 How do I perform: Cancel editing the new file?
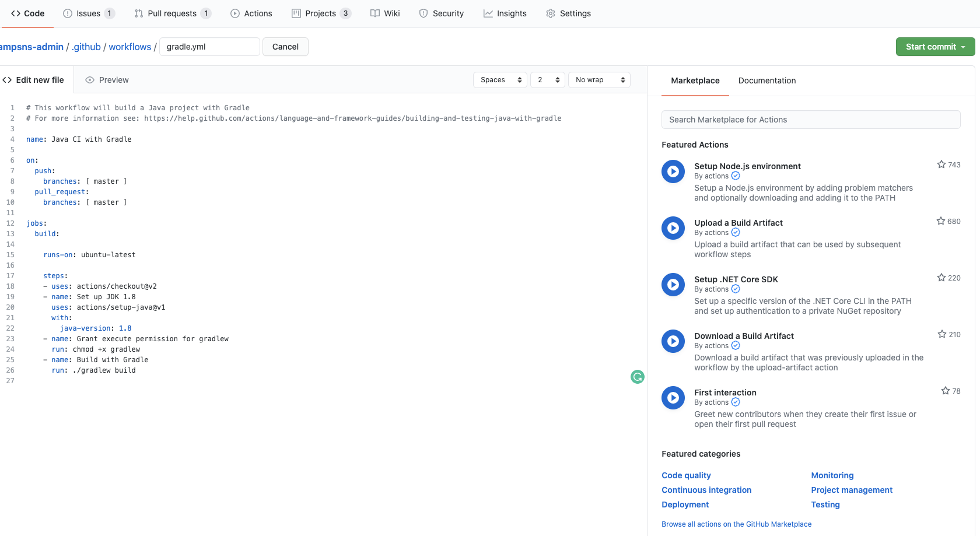coord(285,47)
